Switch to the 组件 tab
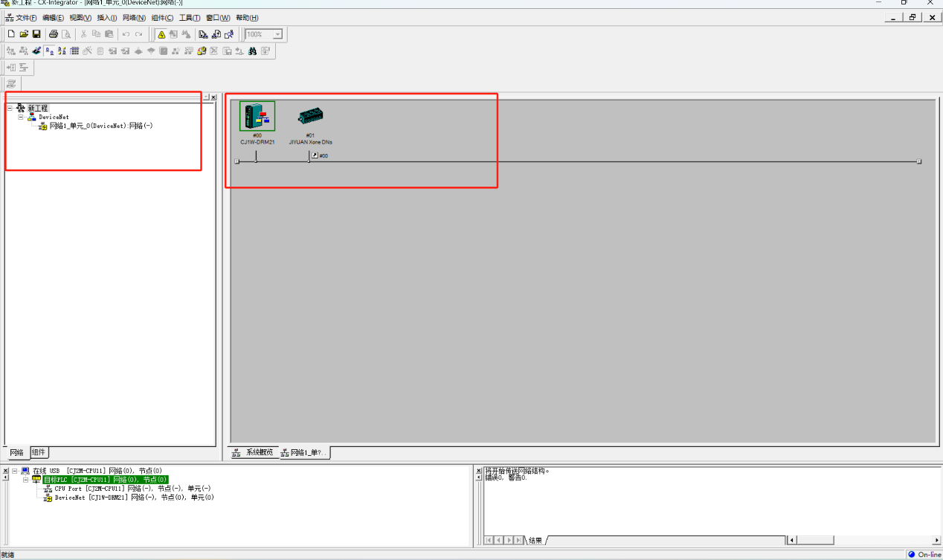 click(39, 452)
